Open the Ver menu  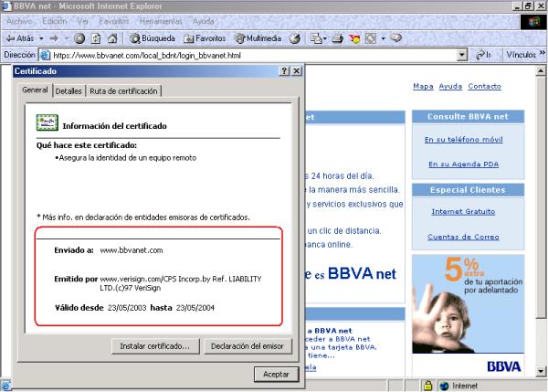pyautogui.click(x=82, y=21)
